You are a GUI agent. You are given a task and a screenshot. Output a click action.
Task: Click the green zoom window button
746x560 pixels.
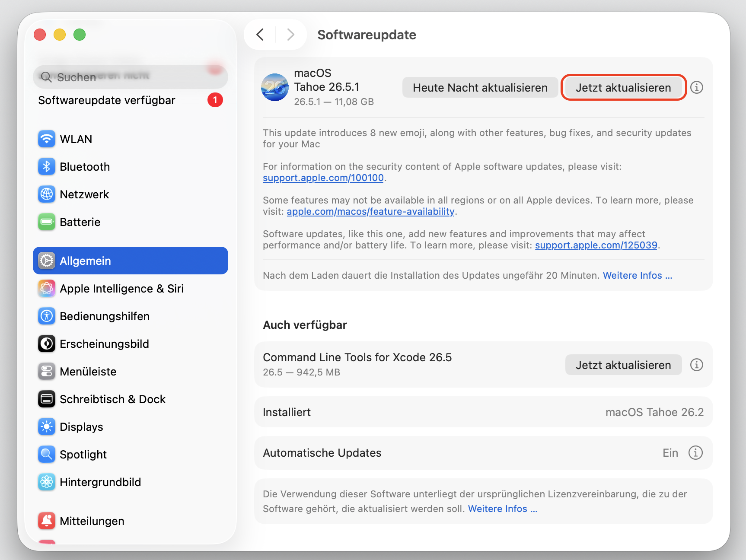coord(80,35)
